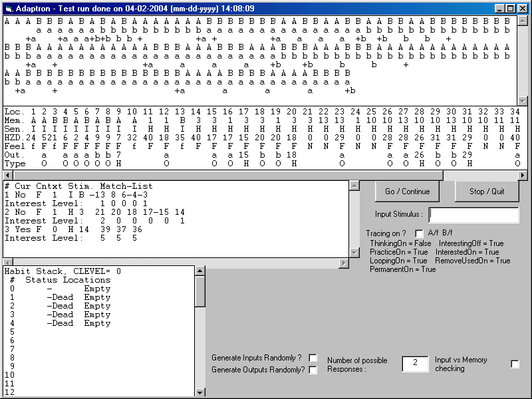This screenshot has height=399, width=532.
Task: Click up arrow of Match-List pane scrollbar
Action: pos(354,186)
